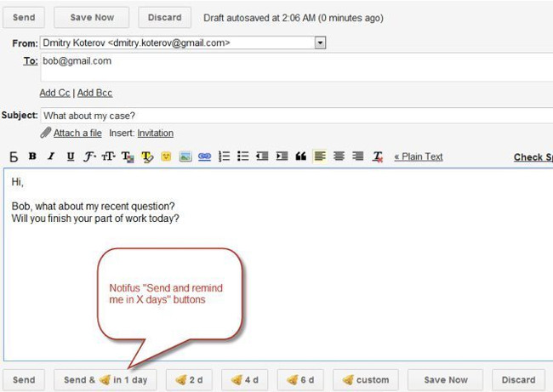The height and width of the screenshot is (392, 553).
Task: Click the To recipients field
Action: point(296,67)
